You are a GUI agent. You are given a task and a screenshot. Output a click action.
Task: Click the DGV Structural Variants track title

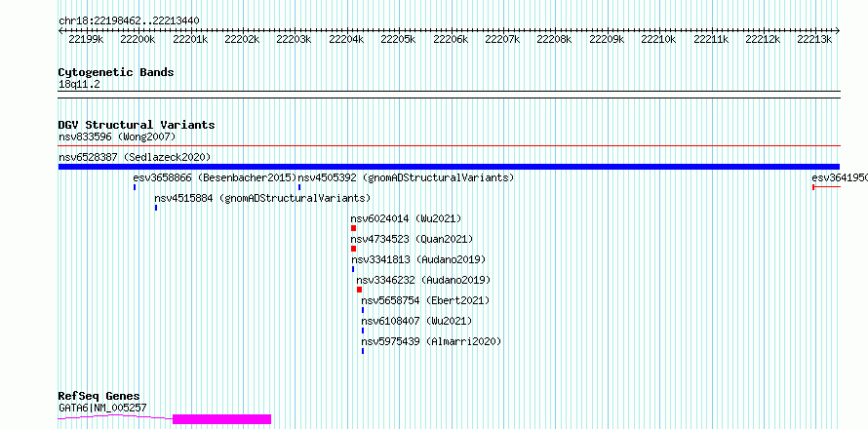tap(137, 125)
